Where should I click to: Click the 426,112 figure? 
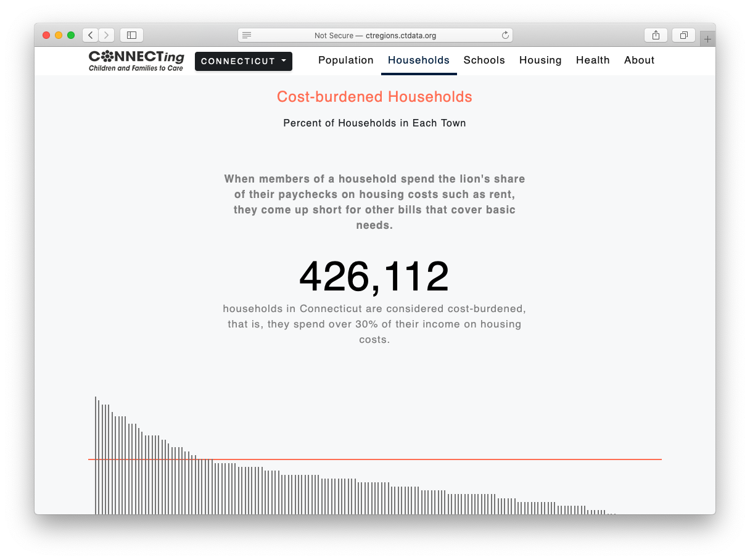point(374,277)
